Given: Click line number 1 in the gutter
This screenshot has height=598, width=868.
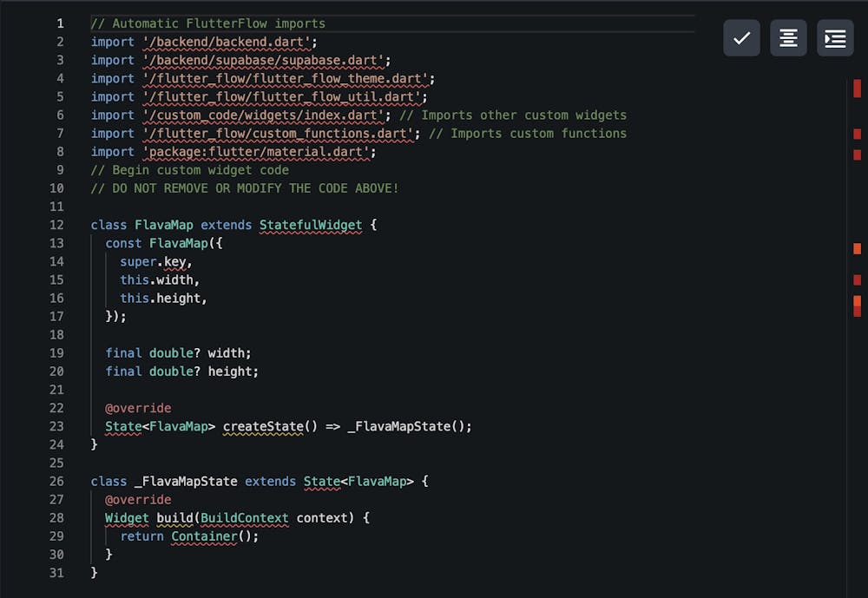Looking at the screenshot, I should (x=60, y=23).
